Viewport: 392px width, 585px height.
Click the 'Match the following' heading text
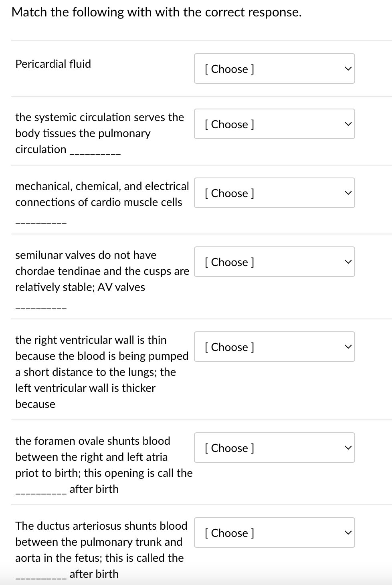pyautogui.click(x=156, y=12)
